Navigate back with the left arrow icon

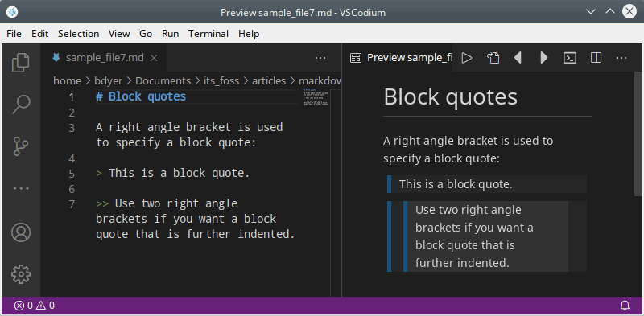tap(518, 58)
